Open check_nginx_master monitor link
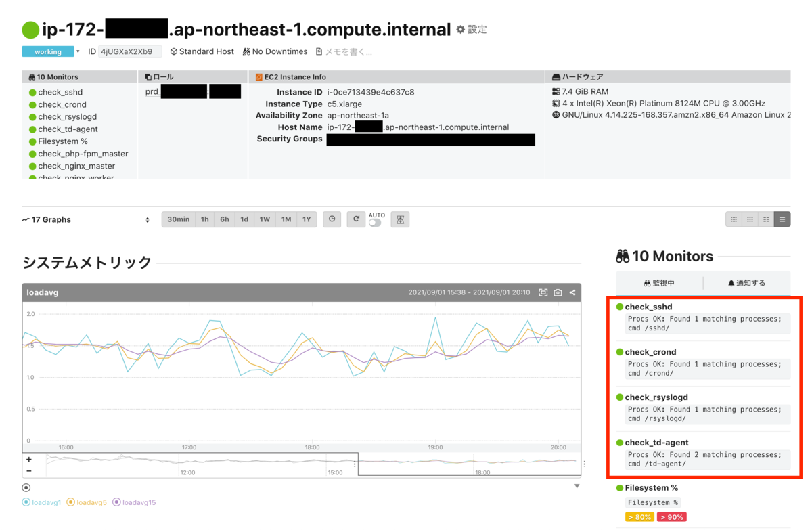 pos(76,166)
